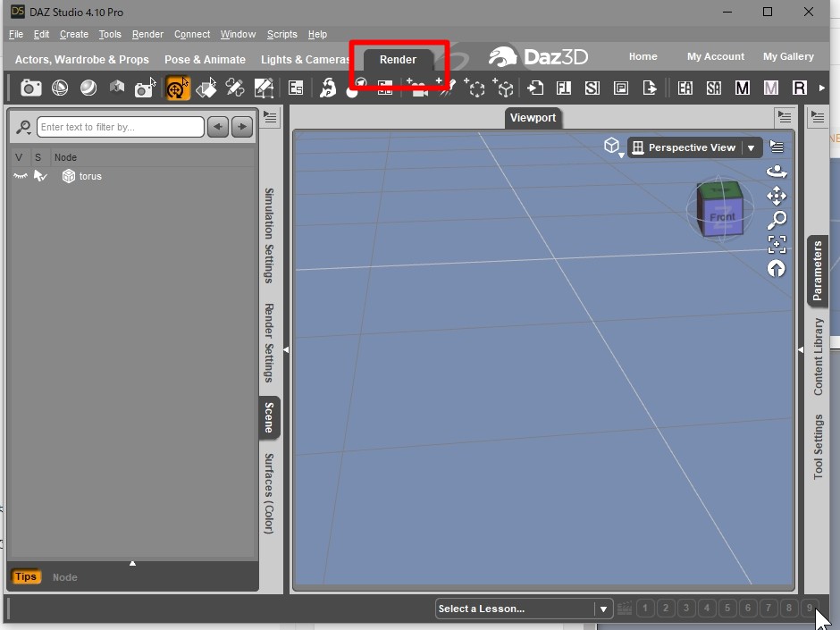Click the My Account link
The image size is (840, 630).
point(716,56)
